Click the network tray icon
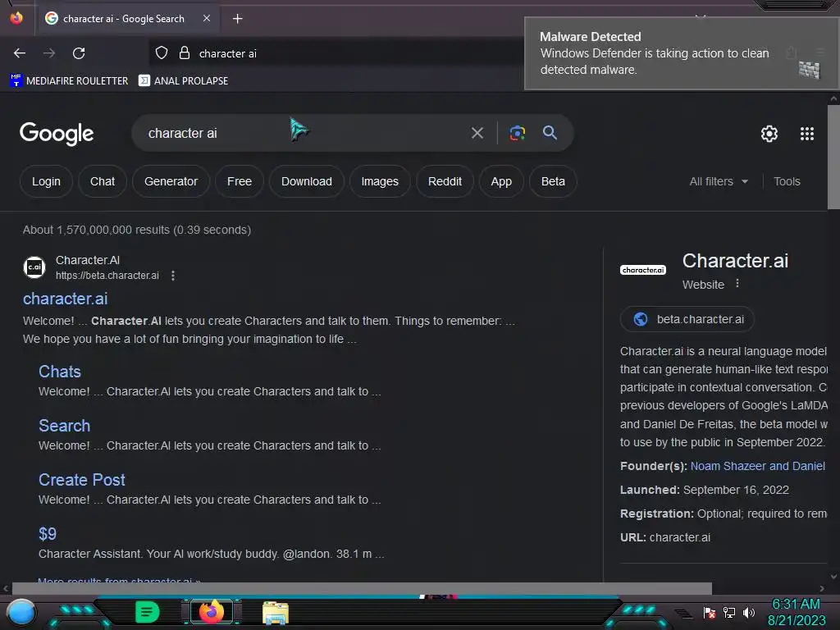This screenshot has width=840, height=630. (x=729, y=613)
